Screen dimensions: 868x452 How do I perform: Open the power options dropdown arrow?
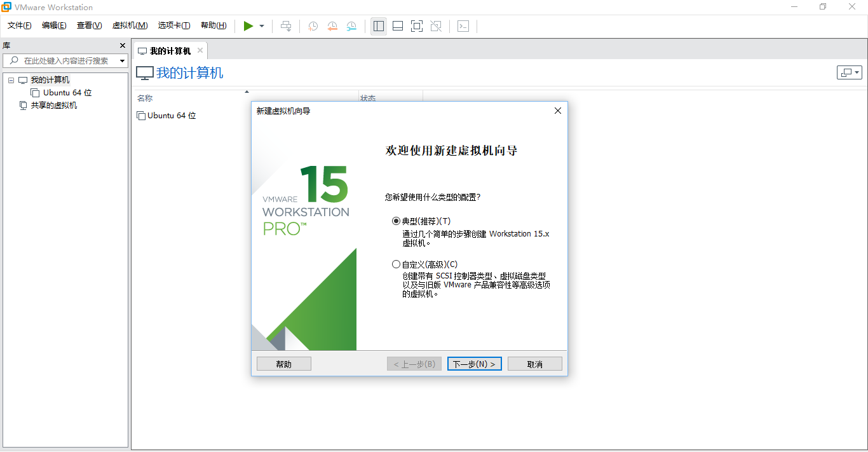point(262,26)
